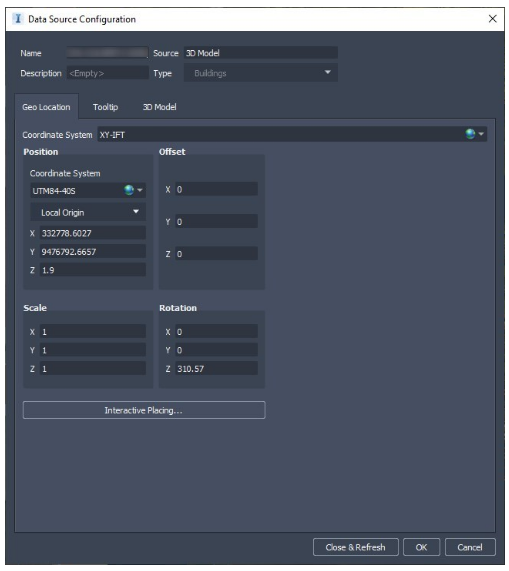Click the Scale Z input field
Viewport: 509px width, 571px height.
coord(92,369)
